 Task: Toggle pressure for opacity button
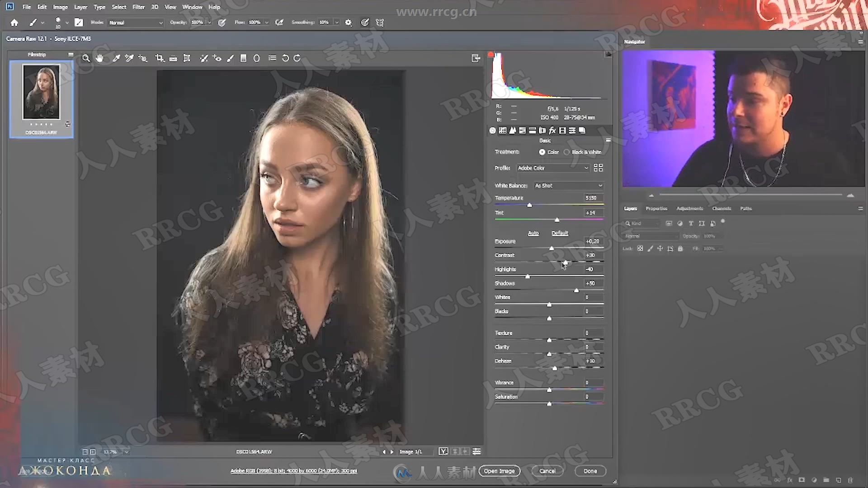coord(222,22)
